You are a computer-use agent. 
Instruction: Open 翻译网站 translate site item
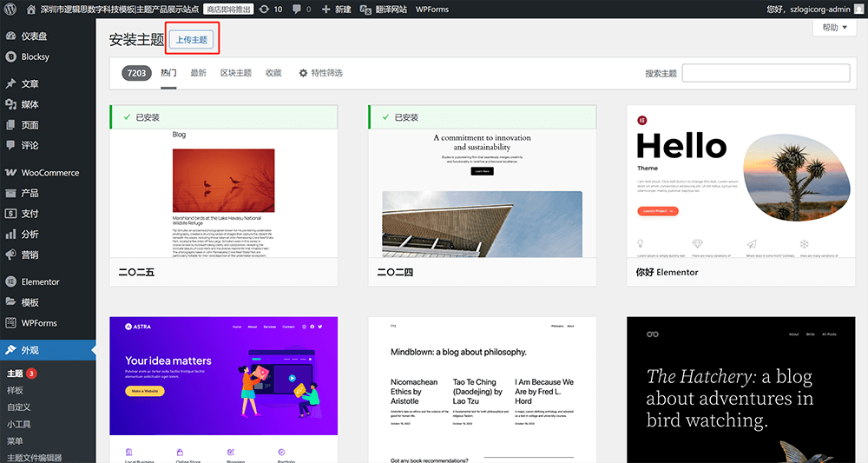pos(384,10)
